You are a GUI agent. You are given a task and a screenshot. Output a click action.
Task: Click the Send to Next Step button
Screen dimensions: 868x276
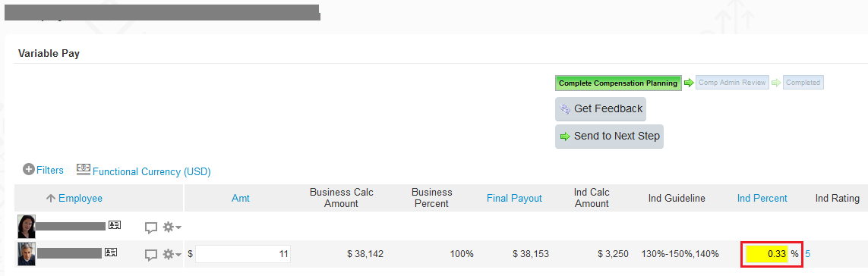[x=609, y=136]
